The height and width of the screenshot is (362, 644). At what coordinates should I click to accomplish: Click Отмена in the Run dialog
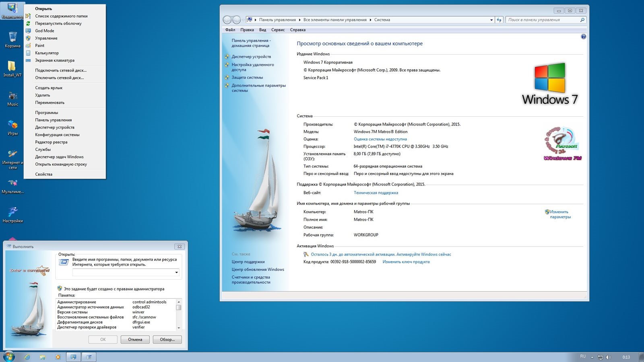[x=135, y=339]
